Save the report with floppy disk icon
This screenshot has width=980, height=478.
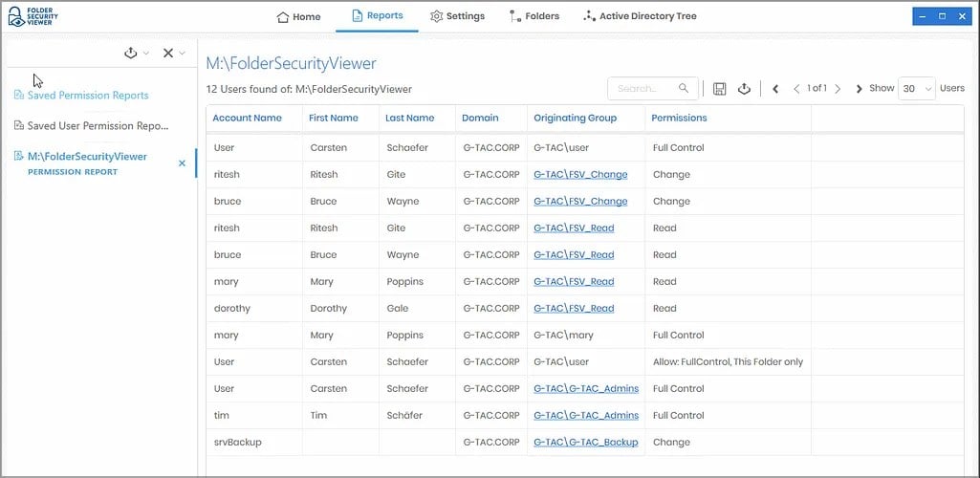pos(719,89)
